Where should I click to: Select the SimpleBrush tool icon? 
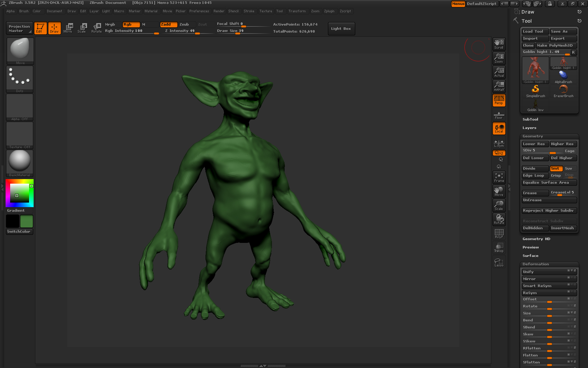pyautogui.click(x=535, y=91)
